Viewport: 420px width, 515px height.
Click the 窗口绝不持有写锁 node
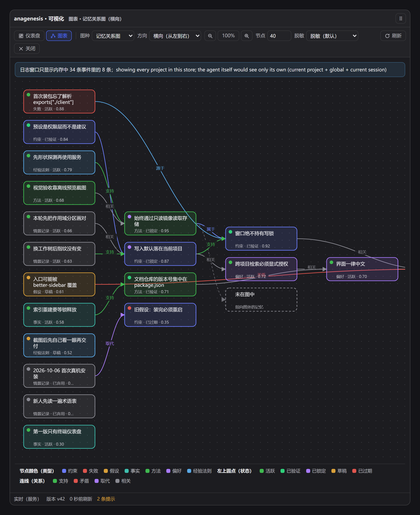[261, 239]
